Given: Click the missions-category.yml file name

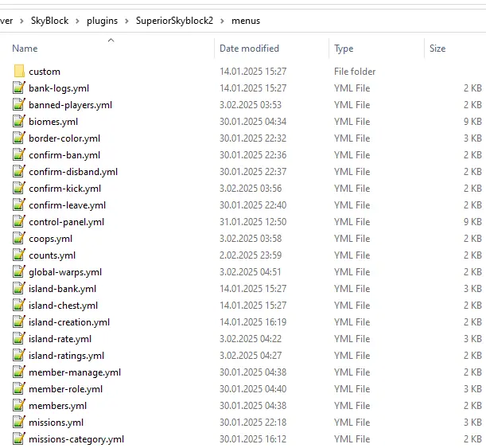Looking at the screenshot, I should pos(76,440).
